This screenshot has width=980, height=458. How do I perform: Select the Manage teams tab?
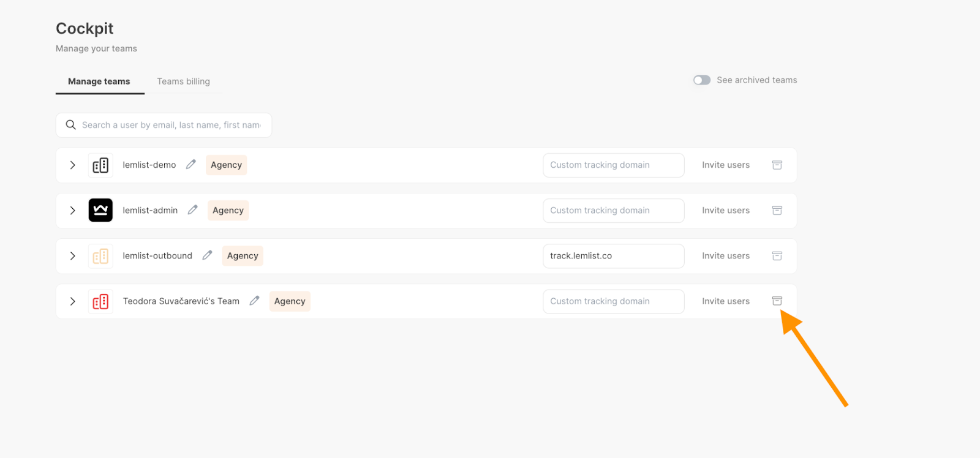99,81
